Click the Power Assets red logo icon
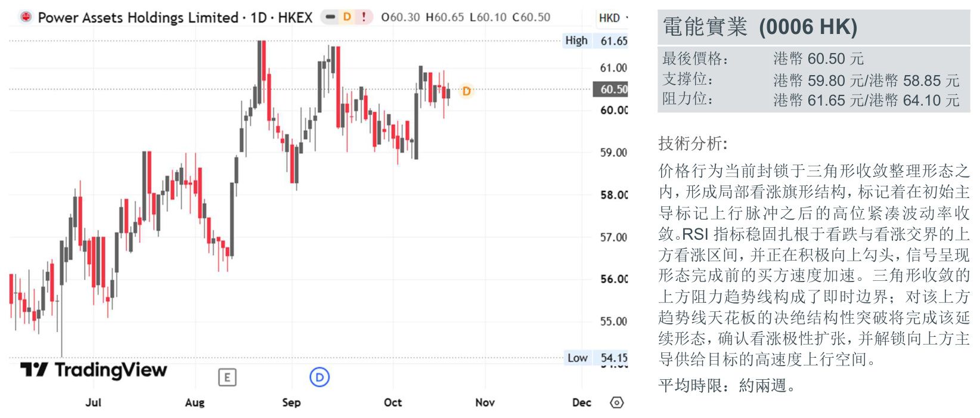 (x=26, y=17)
